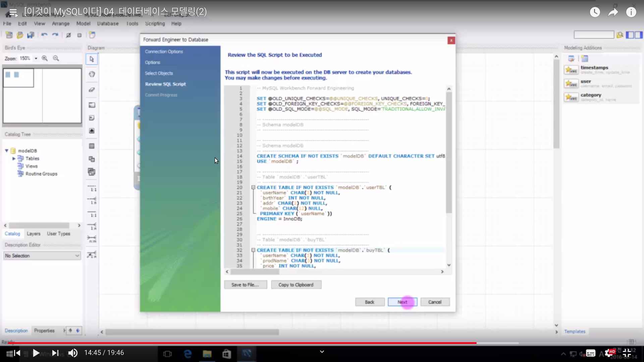This screenshot has height=362, width=644.
Task: Open the No Selection dropdown
Action: [42, 256]
